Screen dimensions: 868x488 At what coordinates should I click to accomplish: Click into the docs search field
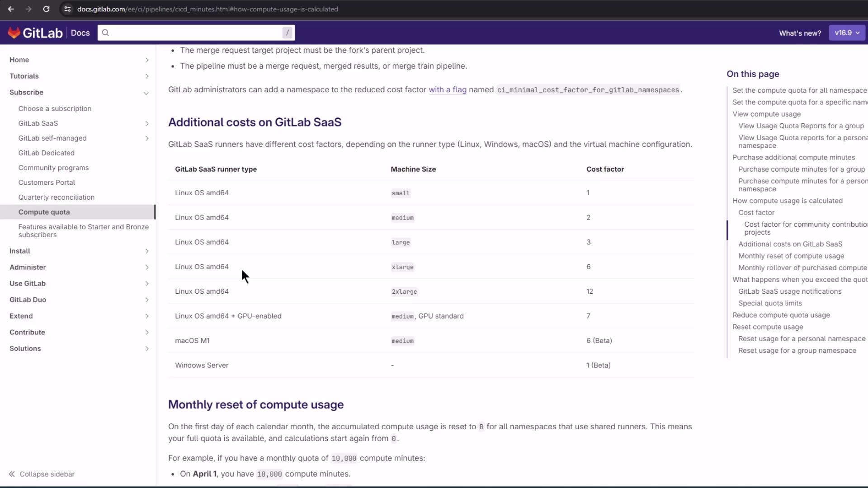click(194, 33)
